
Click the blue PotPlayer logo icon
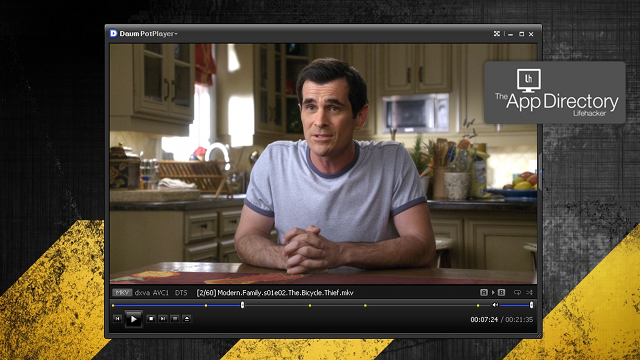coord(113,33)
